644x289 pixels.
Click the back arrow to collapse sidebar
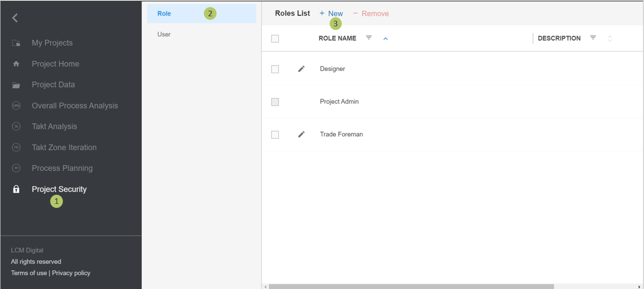click(15, 18)
